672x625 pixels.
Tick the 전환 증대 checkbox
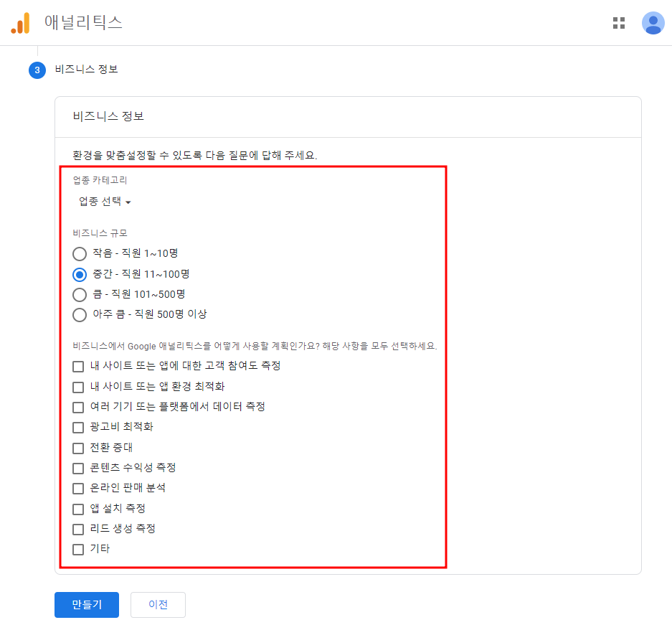[78, 448]
